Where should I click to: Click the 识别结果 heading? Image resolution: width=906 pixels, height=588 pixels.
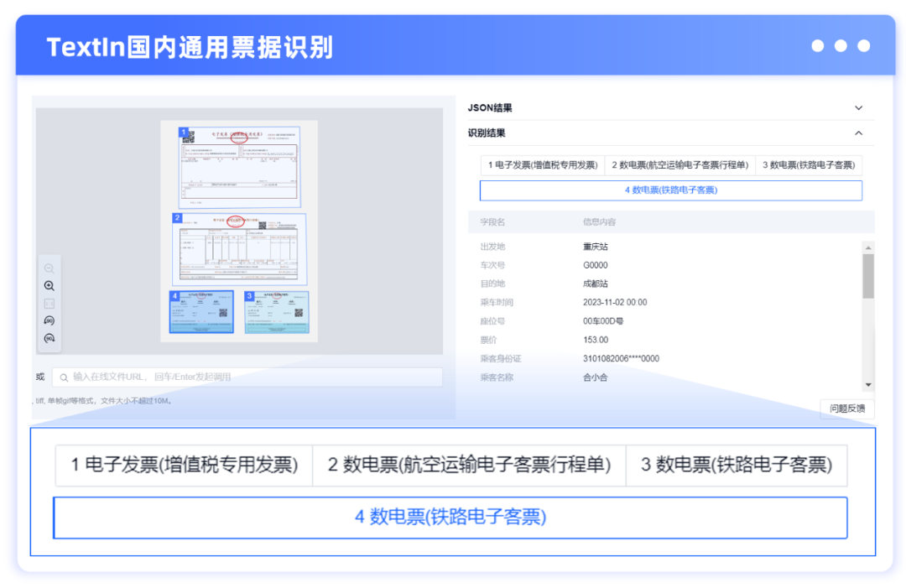click(487, 133)
